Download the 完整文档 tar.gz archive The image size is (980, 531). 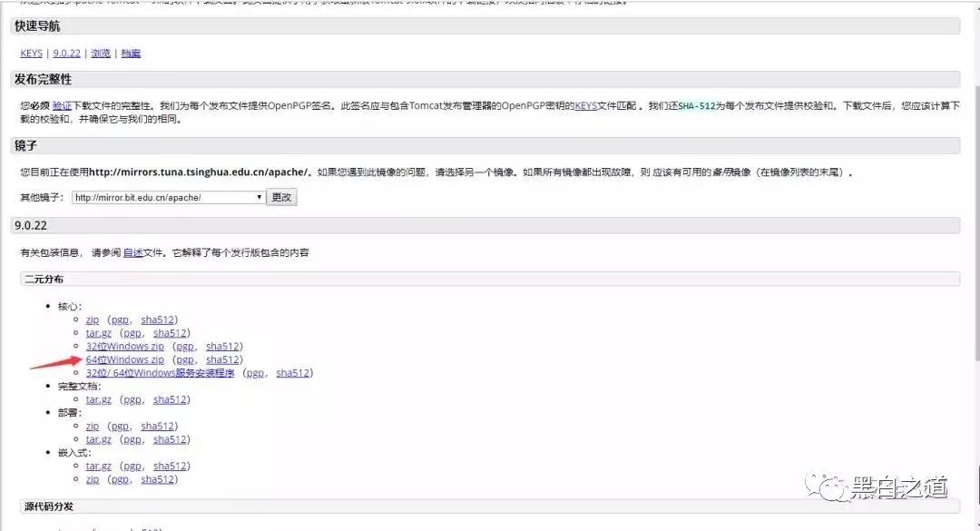99,399
